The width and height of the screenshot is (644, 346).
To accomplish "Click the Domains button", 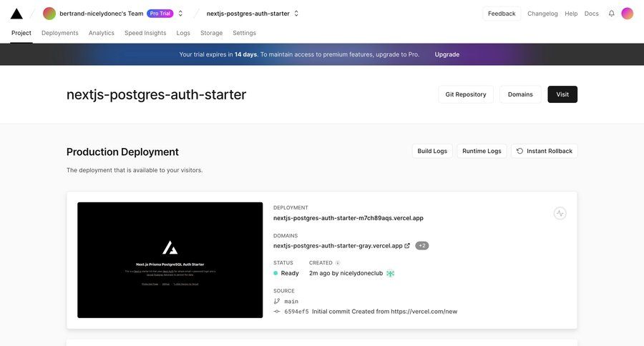I will coord(520,94).
